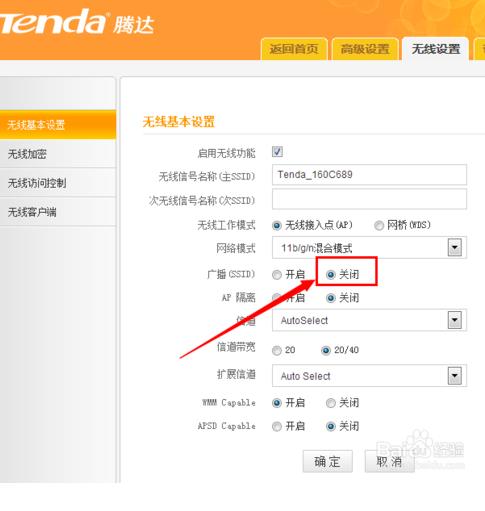The height and width of the screenshot is (511, 485).
Task: Click the APSD Capable label
Action: coord(226,426)
